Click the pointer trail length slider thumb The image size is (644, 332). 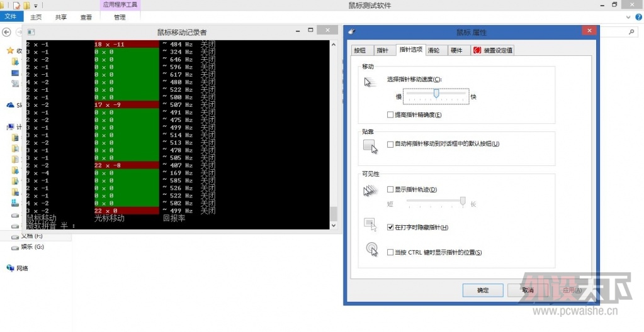click(463, 201)
